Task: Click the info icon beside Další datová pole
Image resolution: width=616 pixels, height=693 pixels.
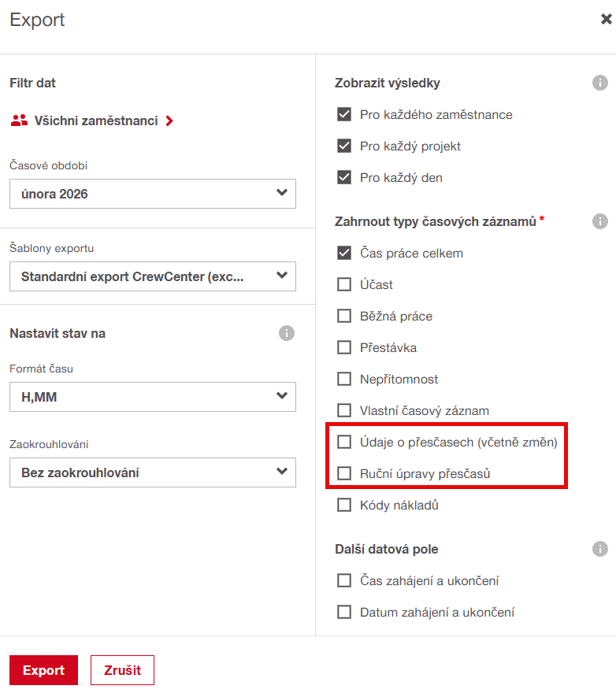Action: 600,549
